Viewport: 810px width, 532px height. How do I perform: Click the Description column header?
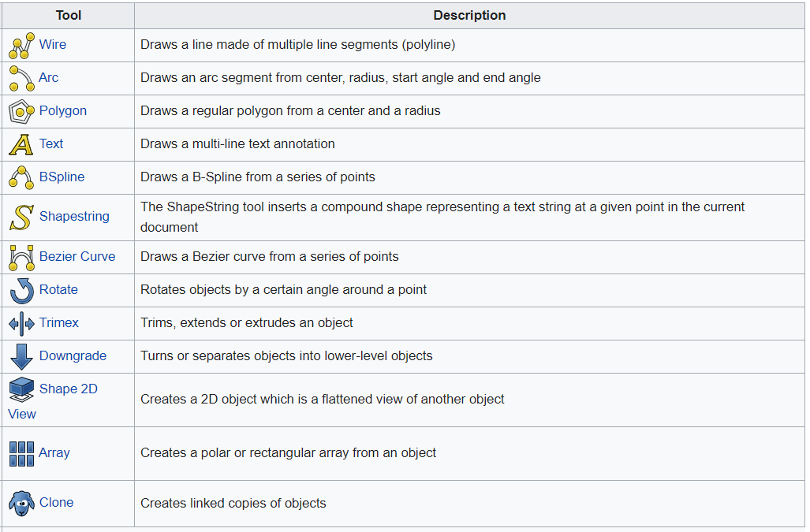click(469, 16)
